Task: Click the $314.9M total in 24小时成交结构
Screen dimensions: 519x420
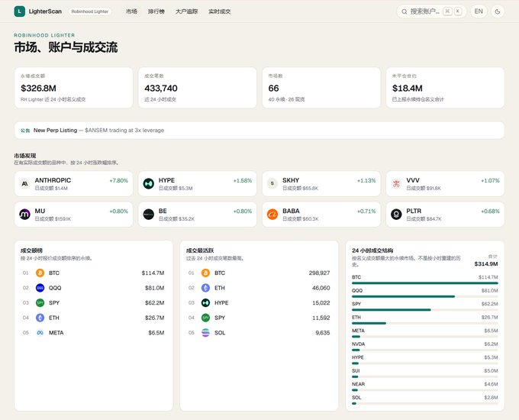Action: (486, 264)
